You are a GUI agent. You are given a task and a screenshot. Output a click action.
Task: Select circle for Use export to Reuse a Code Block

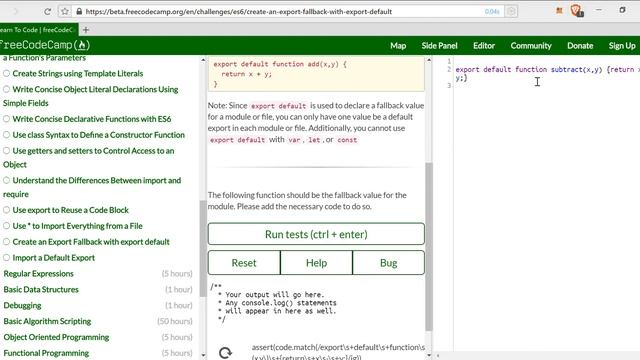point(6,210)
